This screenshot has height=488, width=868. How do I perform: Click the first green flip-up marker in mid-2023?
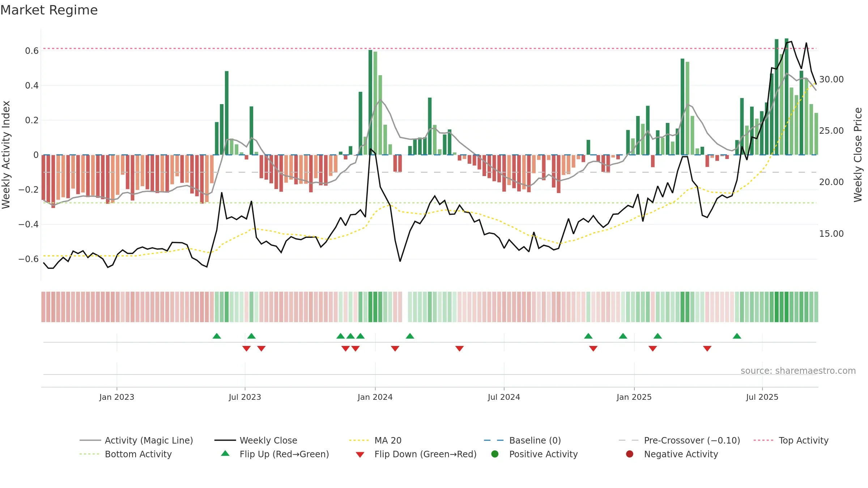pyautogui.click(x=217, y=336)
